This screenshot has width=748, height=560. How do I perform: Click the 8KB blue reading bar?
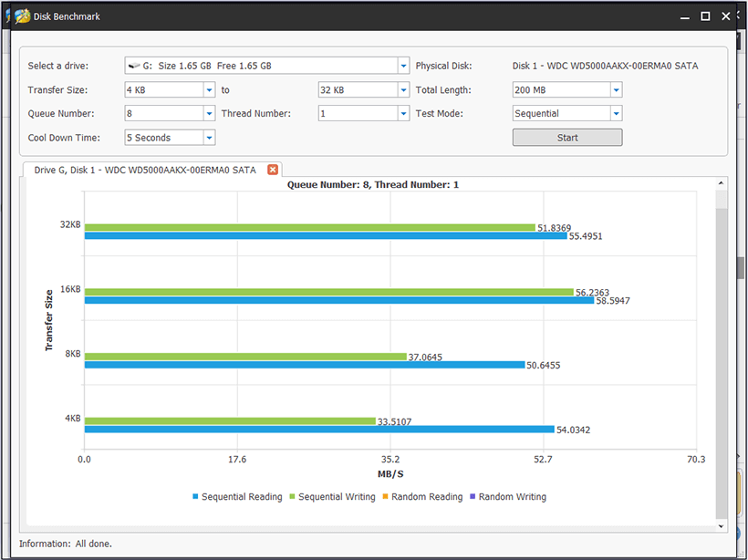point(305,365)
